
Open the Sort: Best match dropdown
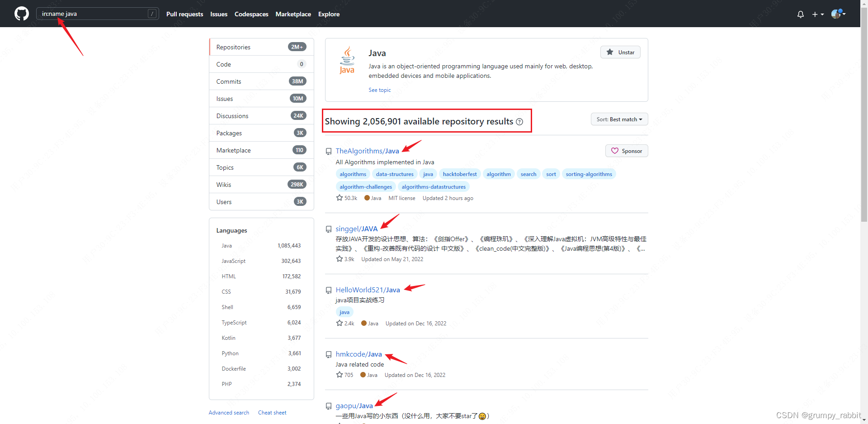pyautogui.click(x=619, y=119)
